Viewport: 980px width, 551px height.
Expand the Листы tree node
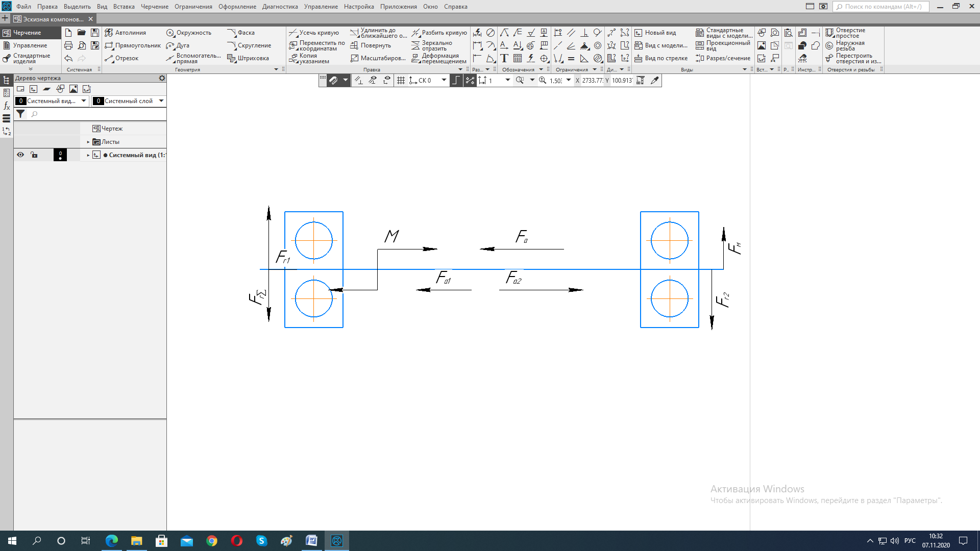click(88, 142)
